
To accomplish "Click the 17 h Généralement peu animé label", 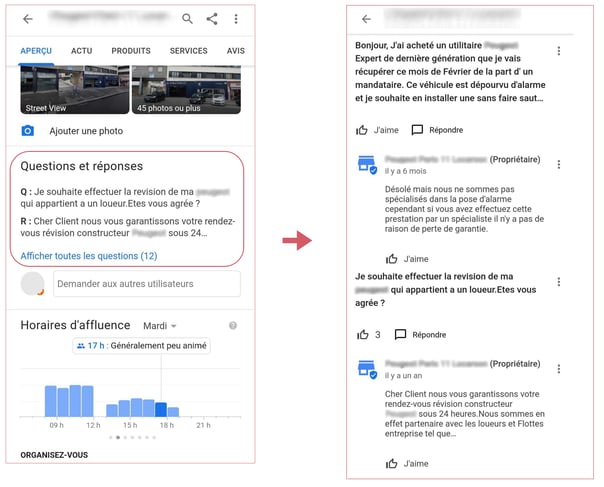I will pyautogui.click(x=141, y=346).
